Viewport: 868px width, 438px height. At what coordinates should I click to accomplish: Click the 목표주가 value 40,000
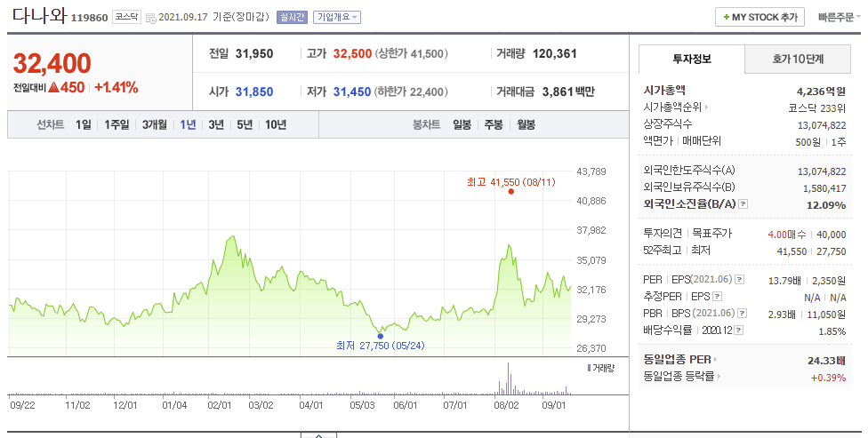click(831, 235)
